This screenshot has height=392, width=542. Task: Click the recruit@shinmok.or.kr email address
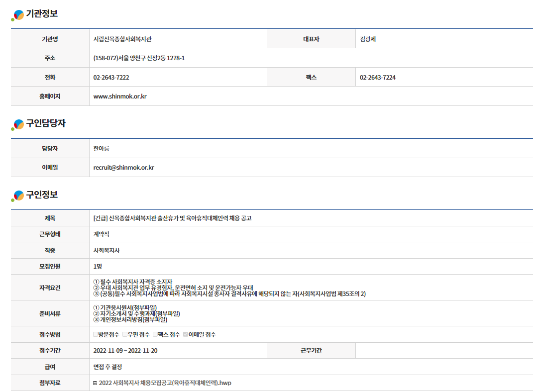coord(124,168)
